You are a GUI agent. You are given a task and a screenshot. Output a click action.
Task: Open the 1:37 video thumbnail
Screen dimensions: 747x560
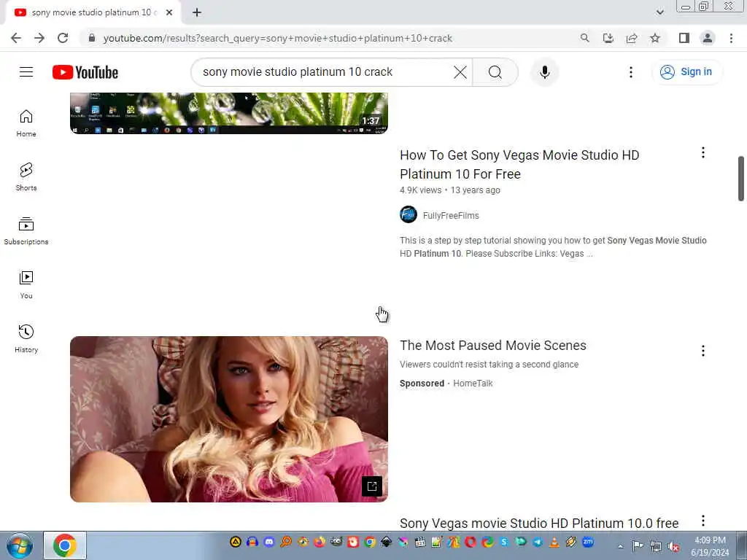point(228,113)
